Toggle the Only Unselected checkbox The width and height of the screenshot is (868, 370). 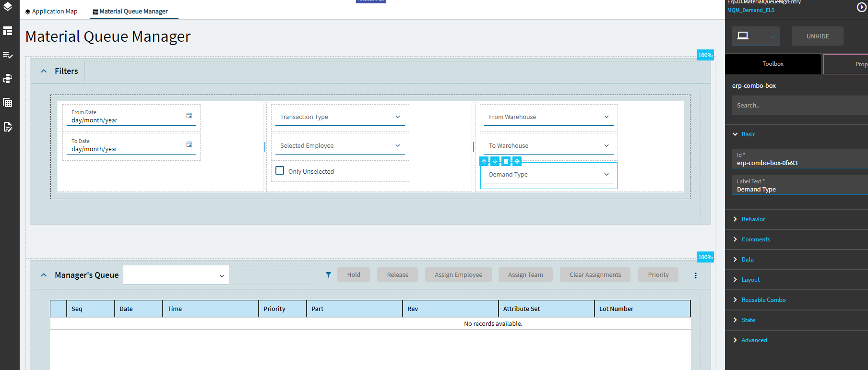coord(280,170)
